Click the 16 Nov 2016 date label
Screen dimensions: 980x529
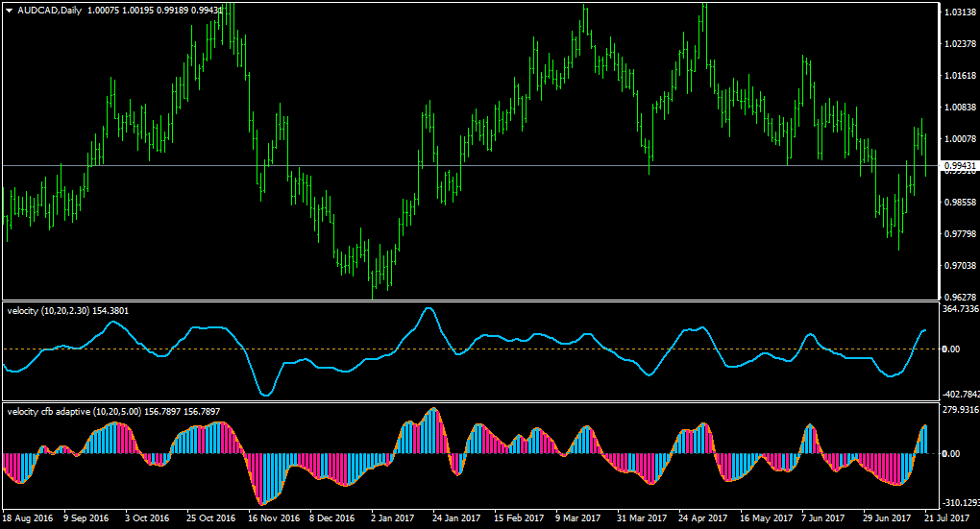274,517
